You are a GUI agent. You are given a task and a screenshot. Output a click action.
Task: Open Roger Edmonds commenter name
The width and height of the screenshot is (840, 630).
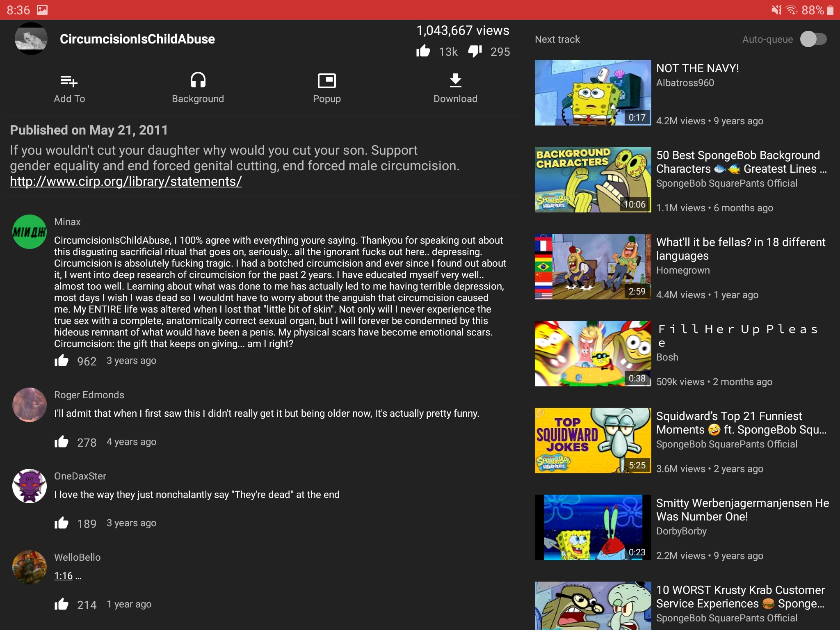coord(89,395)
